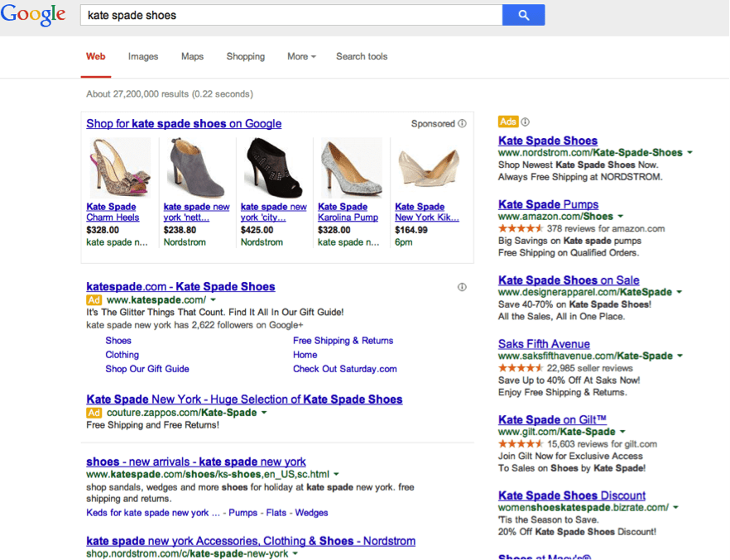Expand the arrow beside shop.nordstrom.com/c/kate-spade-new-york
Screen dimensions: 730x560
click(295, 553)
